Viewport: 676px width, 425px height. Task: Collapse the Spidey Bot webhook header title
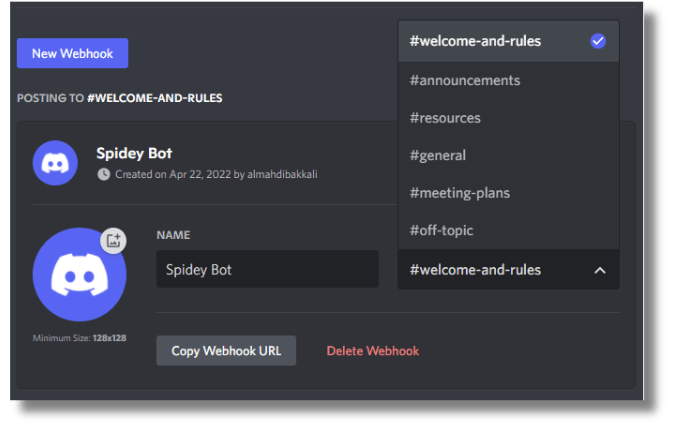[134, 153]
